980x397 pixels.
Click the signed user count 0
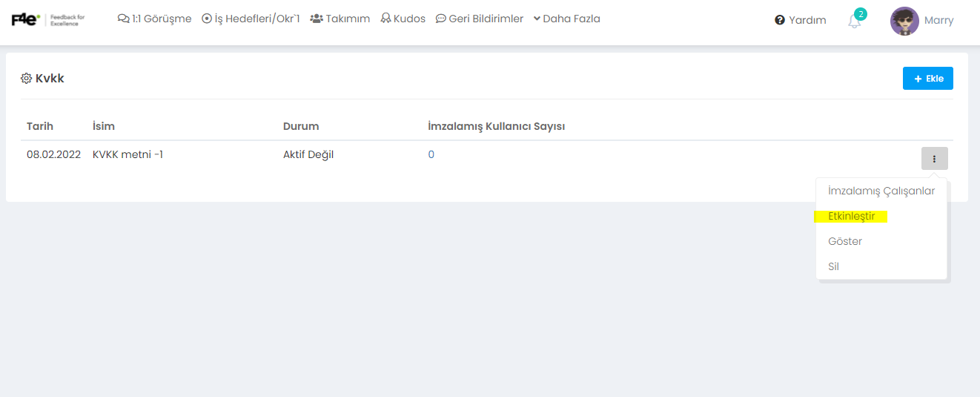pyautogui.click(x=431, y=155)
